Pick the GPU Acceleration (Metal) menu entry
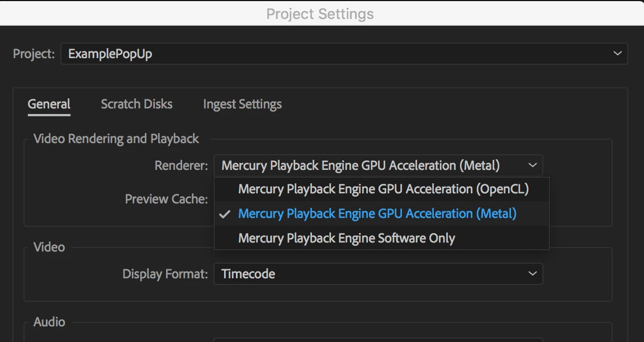Viewport: 644px width, 342px height. point(377,213)
